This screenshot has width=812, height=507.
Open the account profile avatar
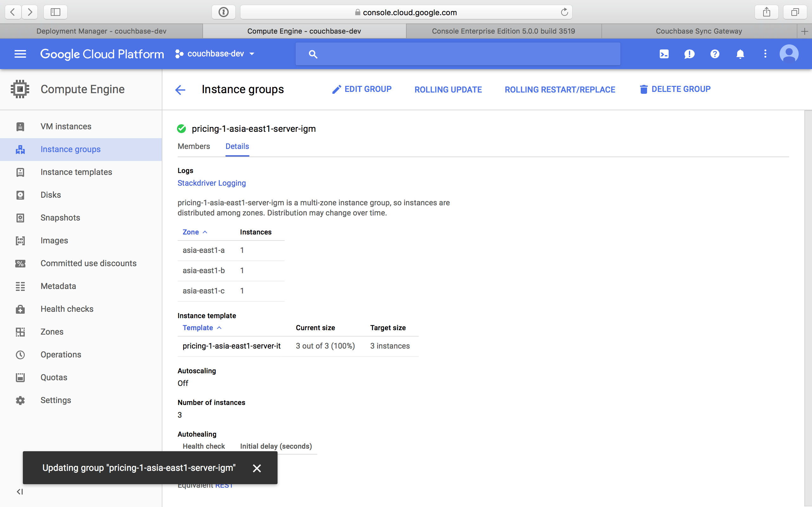(x=789, y=53)
